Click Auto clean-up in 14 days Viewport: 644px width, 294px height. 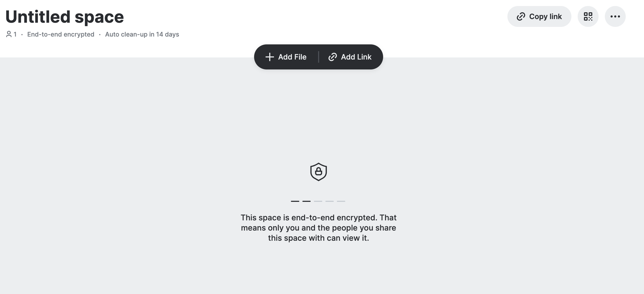(x=142, y=34)
